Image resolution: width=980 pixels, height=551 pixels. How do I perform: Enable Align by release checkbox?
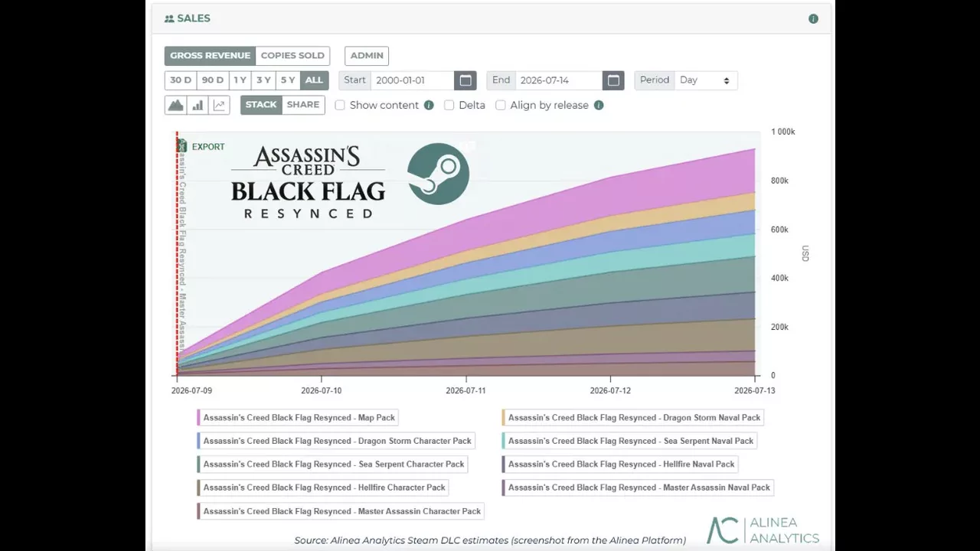coord(501,106)
